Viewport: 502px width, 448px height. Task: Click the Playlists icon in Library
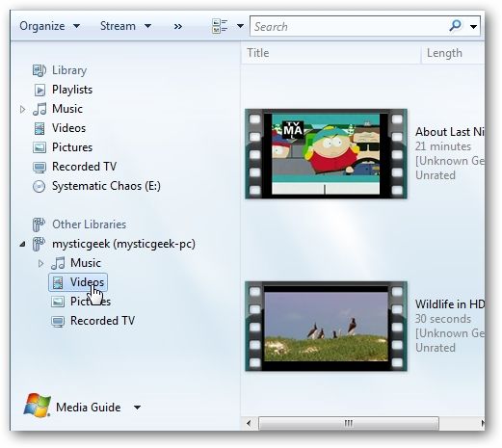point(40,90)
